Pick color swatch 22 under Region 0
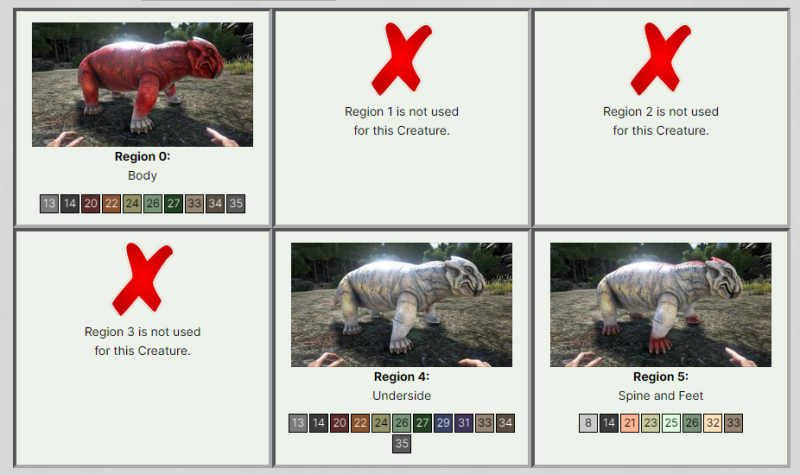 click(x=111, y=204)
